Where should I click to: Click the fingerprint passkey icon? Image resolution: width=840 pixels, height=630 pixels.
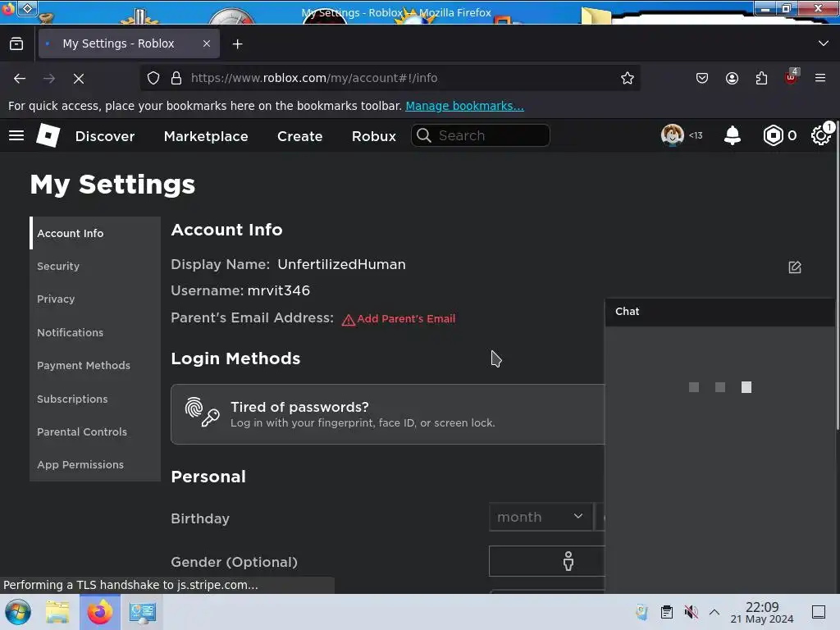pos(202,412)
